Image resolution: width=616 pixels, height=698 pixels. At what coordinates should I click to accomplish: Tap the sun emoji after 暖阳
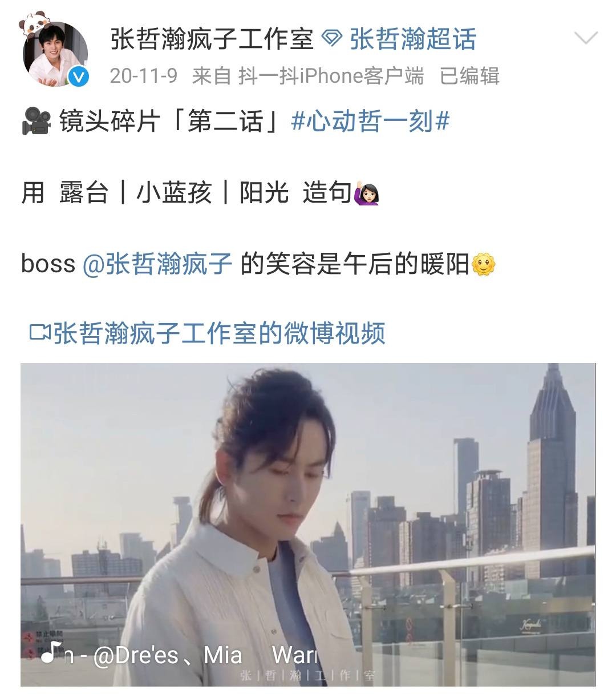[x=484, y=265]
